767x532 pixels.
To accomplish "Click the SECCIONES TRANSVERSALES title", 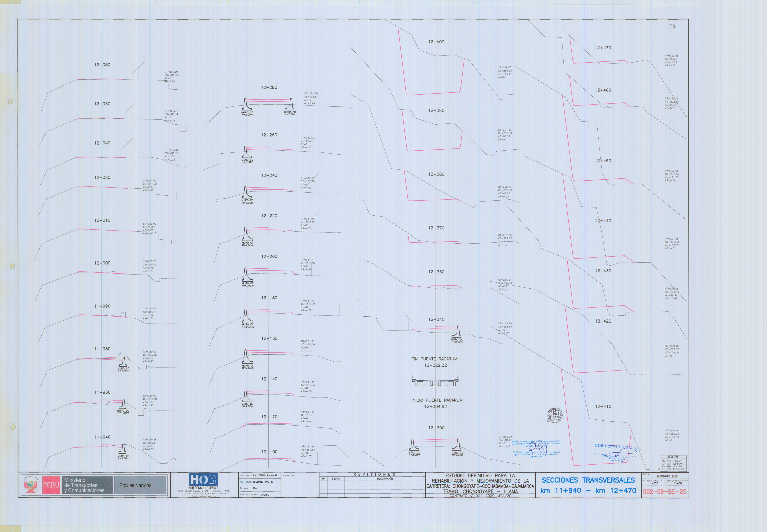I will pyautogui.click(x=588, y=480).
